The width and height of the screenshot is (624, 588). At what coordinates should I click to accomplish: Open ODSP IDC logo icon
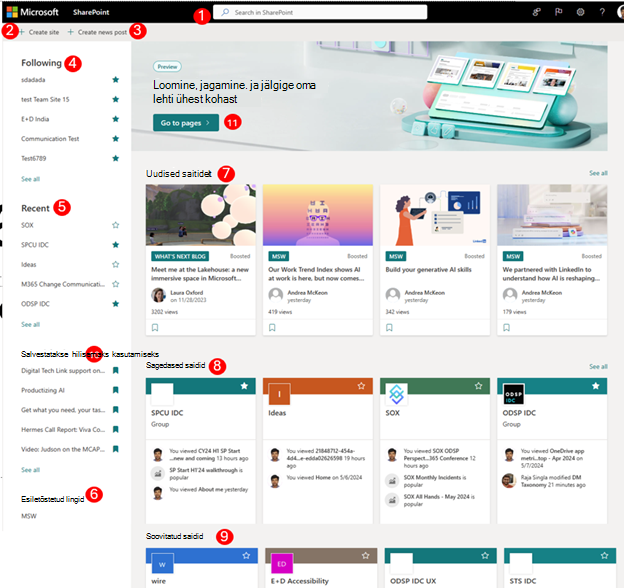tap(513, 394)
